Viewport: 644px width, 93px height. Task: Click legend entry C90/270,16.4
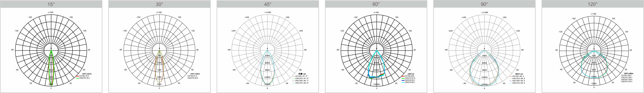85,78
